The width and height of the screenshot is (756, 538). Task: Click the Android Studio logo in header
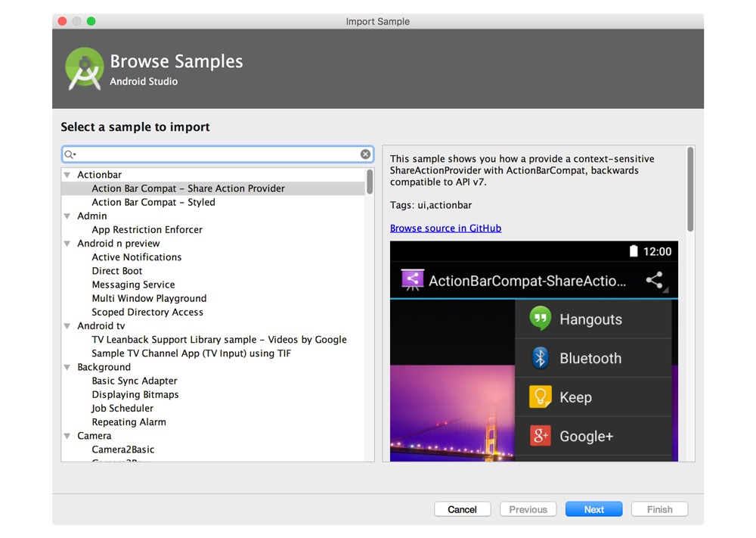click(83, 69)
